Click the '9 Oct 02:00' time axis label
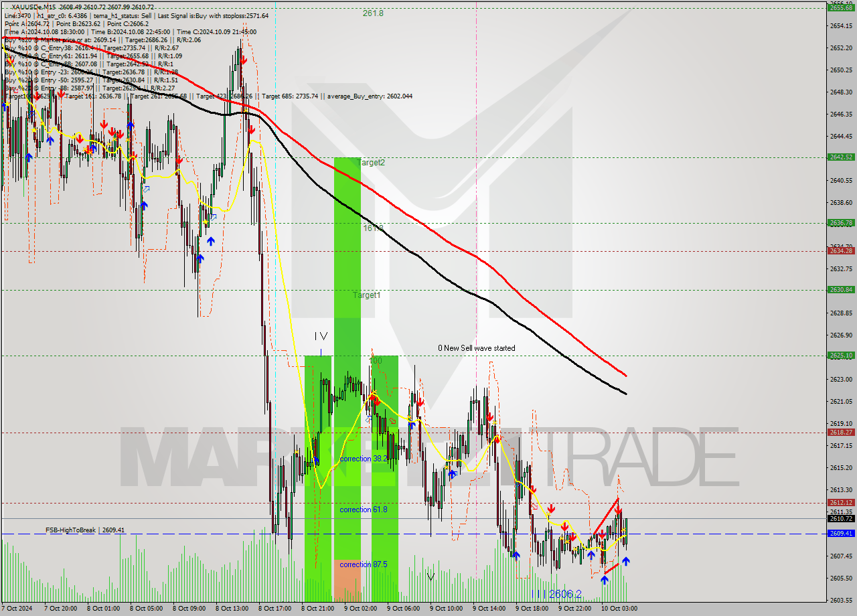 (361, 609)
